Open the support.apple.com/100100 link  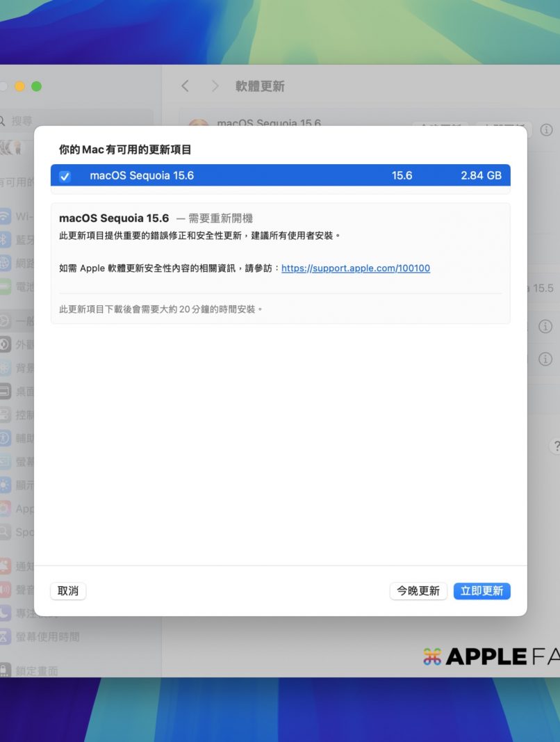tap(355, 268)
